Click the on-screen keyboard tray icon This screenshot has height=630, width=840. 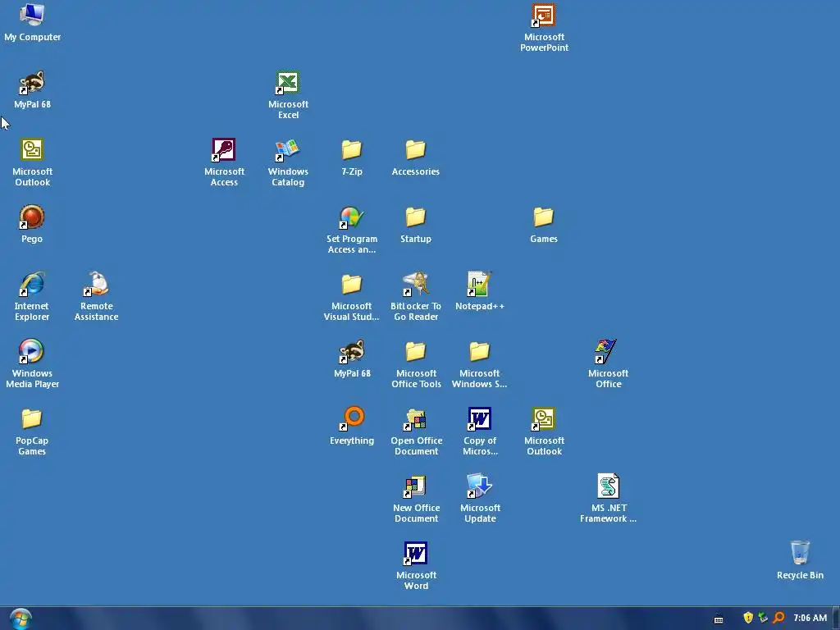[x=719, y=619]
